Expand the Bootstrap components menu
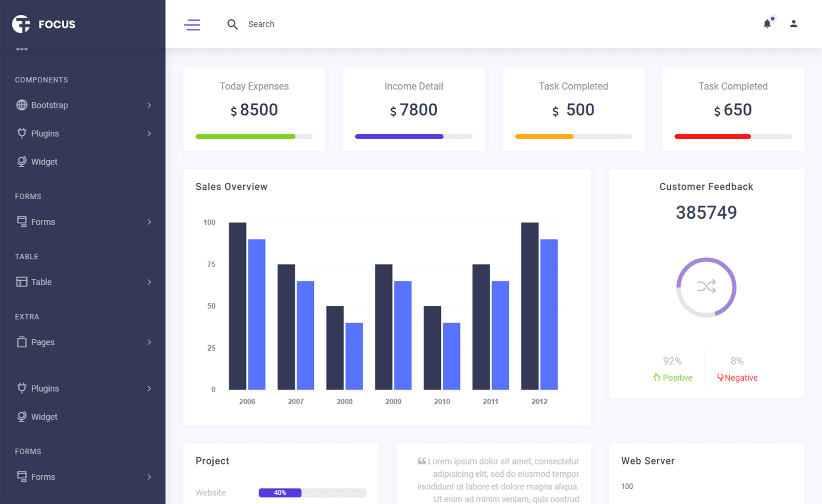 82,105
